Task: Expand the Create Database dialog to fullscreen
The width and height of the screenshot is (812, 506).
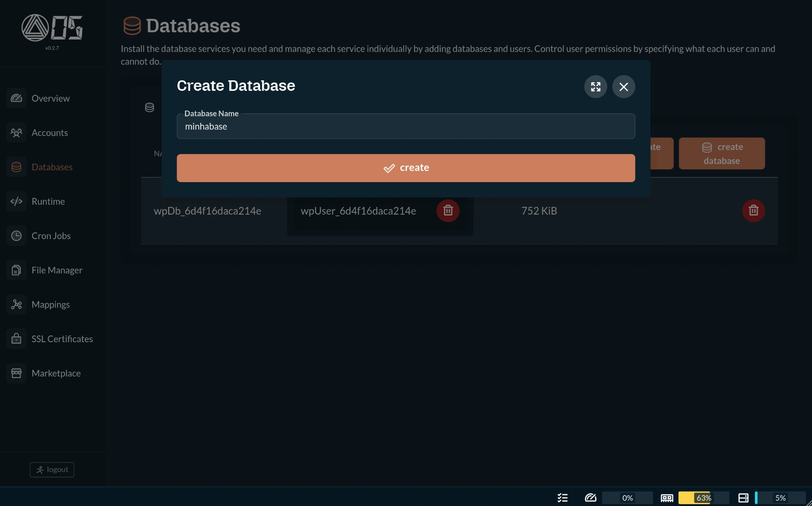Action: coord(595,86)
